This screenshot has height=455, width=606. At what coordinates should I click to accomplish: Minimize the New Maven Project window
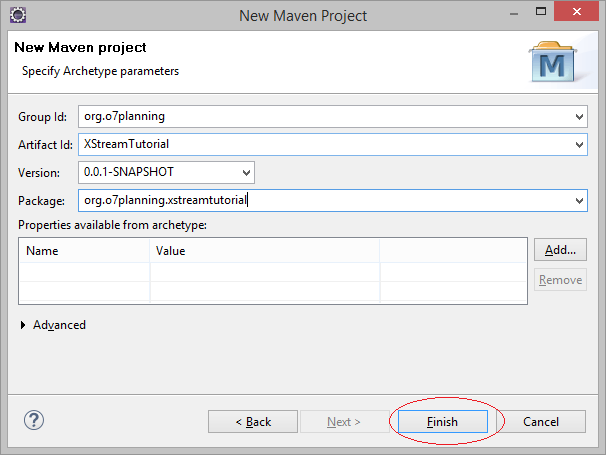[514, 14]
